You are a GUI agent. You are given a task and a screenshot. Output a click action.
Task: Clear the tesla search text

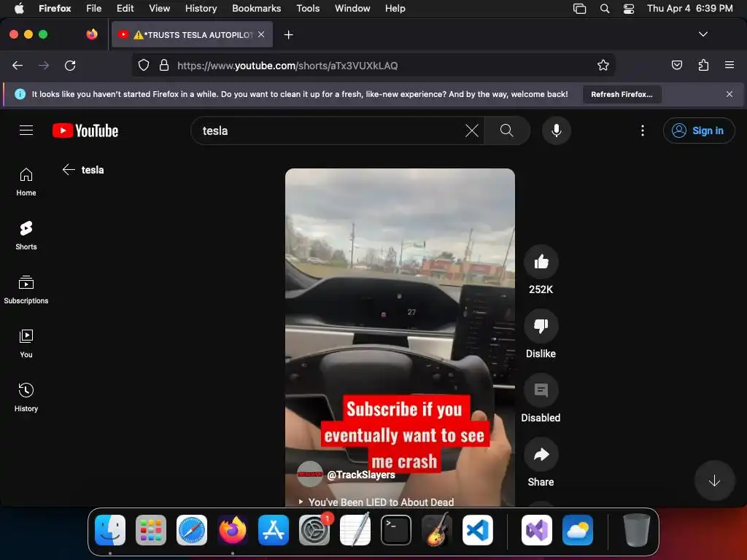(x=472, y=131)
